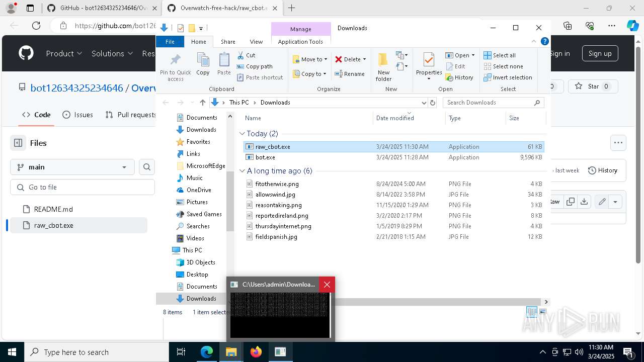
Task: Click Pin to Quick access icon
Action: pos(176,67)
